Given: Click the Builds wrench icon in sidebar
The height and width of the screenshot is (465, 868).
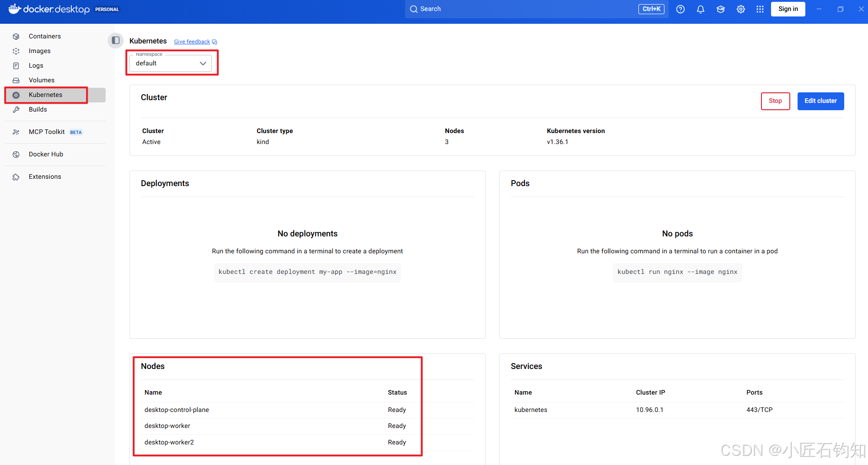Looking at the screenshot, I should click(16, 110).
